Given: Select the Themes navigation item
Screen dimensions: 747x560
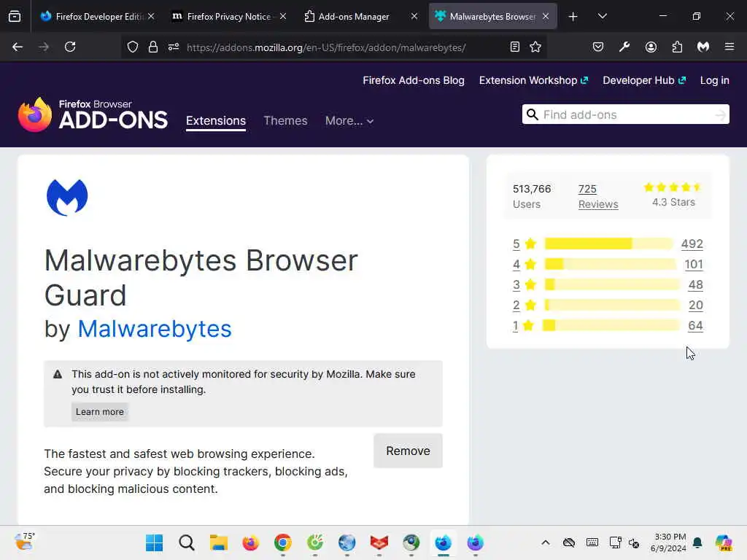Looking at the screenshot, I should point(285,121).
